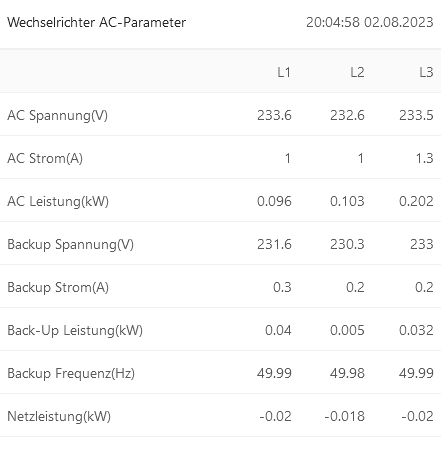Click the L3 column header

point(426,72)
